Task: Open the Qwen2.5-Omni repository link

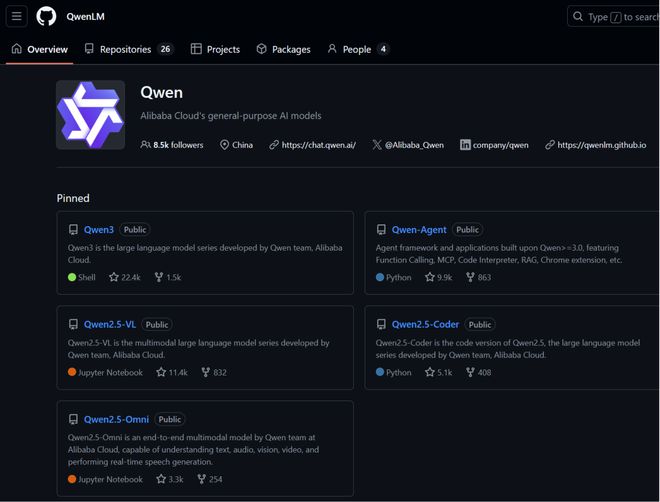Action: pos(116,420)
